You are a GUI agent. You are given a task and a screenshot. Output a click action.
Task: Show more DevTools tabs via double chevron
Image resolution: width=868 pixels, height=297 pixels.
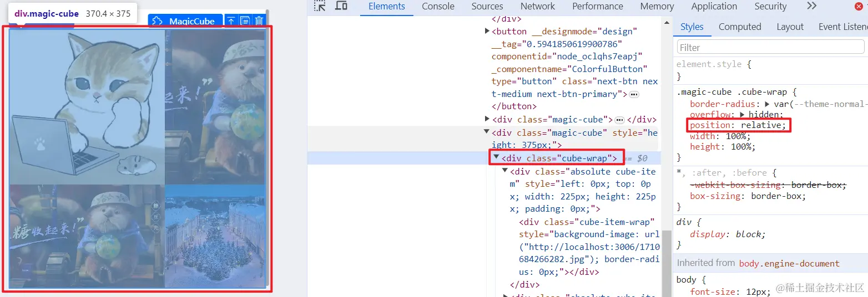click(x=811, y=6)
